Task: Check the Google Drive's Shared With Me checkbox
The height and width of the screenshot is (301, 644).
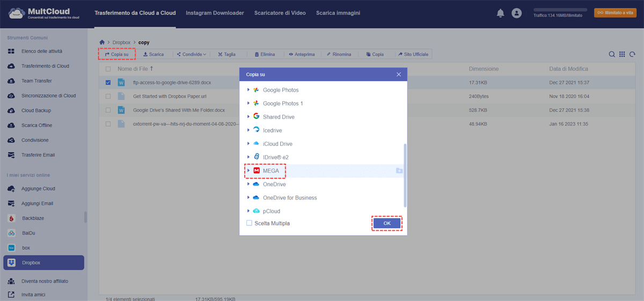Action: (108, 110)
